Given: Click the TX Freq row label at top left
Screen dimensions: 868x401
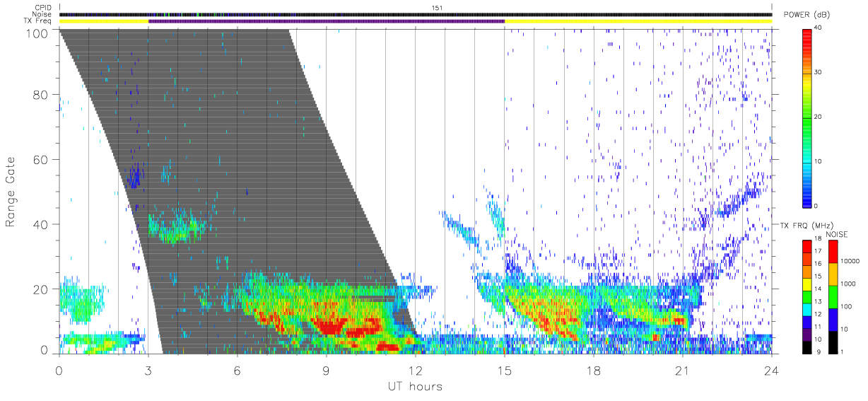Looking at the screenshot, I should (37, 21).
